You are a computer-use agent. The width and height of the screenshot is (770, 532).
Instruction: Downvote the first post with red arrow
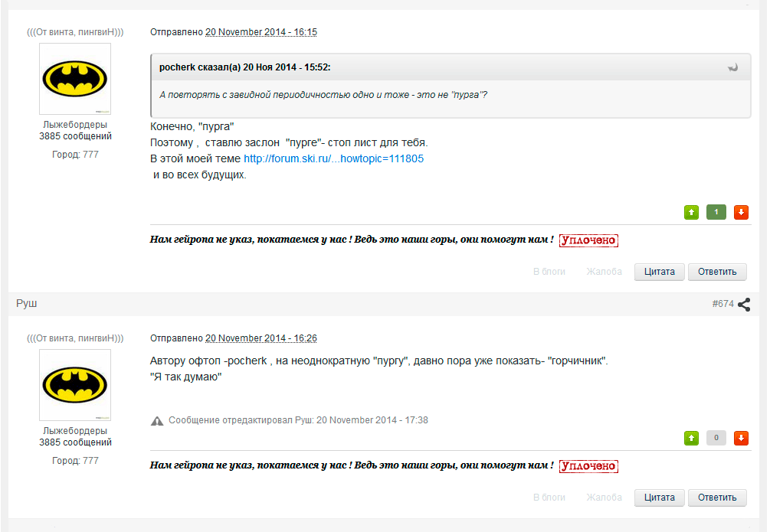(741, 212)
